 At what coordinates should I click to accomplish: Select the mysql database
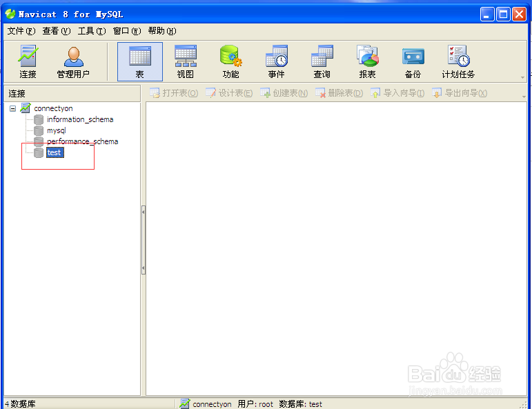[x=57, y=130]
